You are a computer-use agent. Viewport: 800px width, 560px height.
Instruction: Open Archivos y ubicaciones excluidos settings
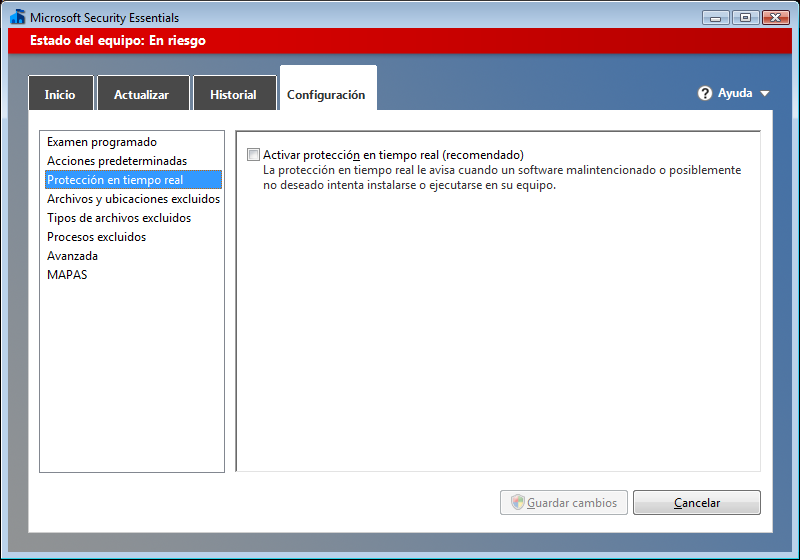[133, 199]
